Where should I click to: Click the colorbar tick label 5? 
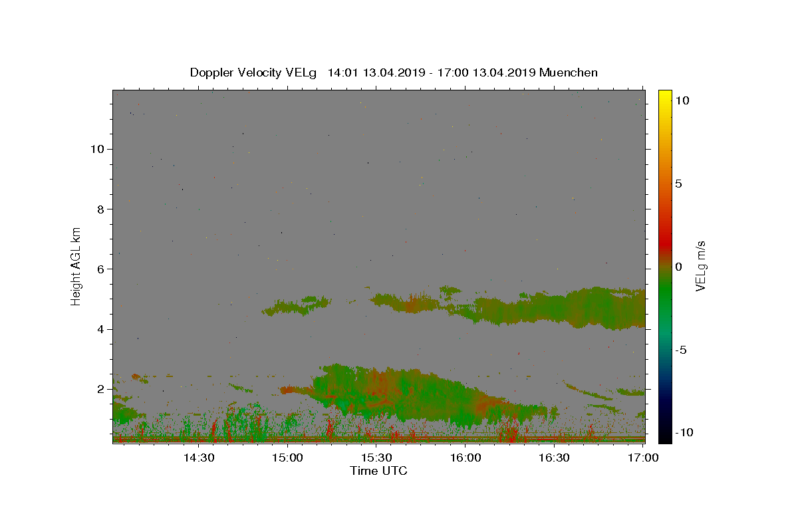tap(678, 184)
